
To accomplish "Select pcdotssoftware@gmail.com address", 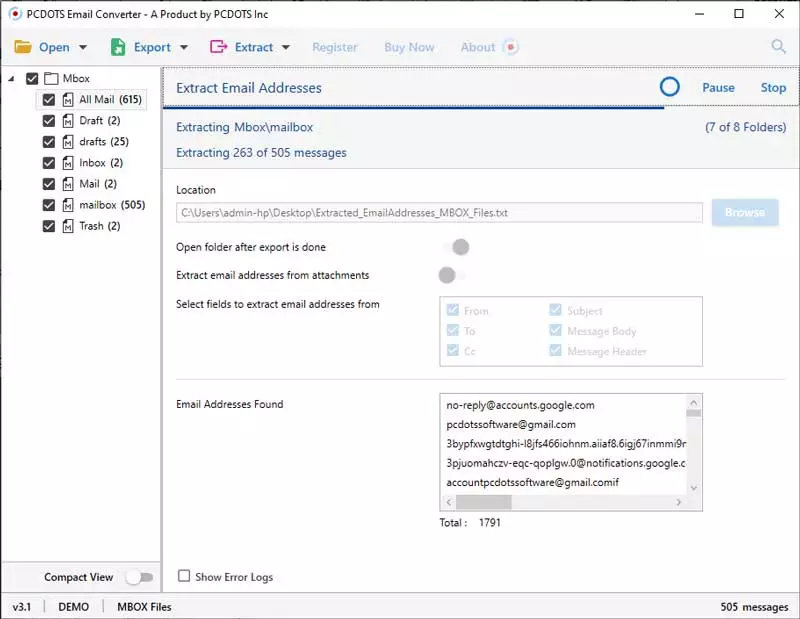I will coord(511,425).
